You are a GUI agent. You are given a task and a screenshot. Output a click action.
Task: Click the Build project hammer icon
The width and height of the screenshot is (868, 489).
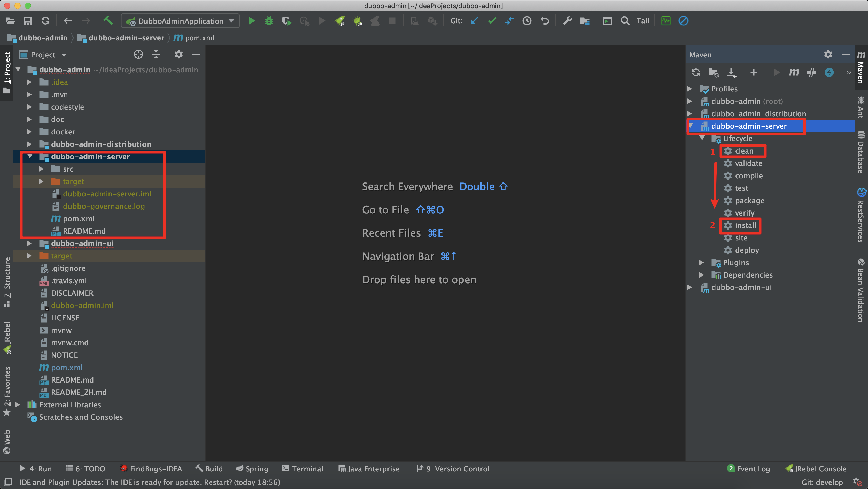(108, 21)
